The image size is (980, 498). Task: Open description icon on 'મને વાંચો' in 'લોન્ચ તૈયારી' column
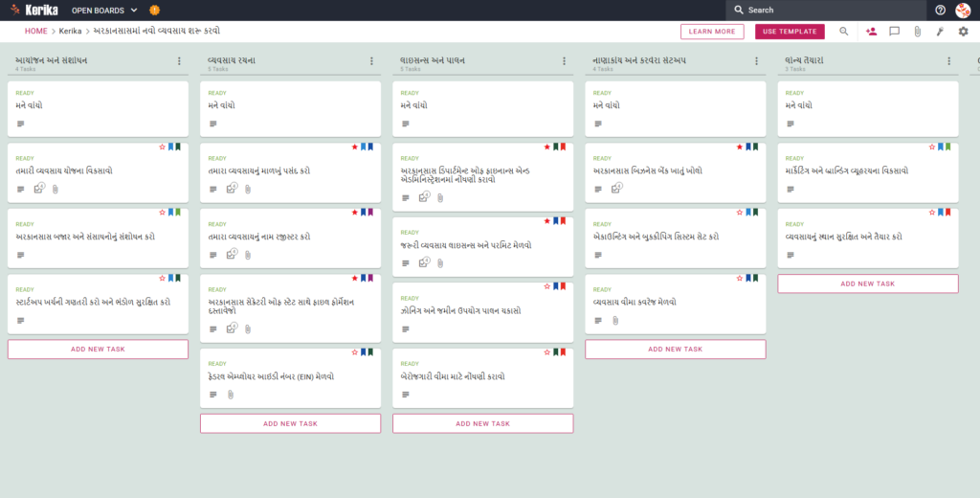click(x=791, y=124)
